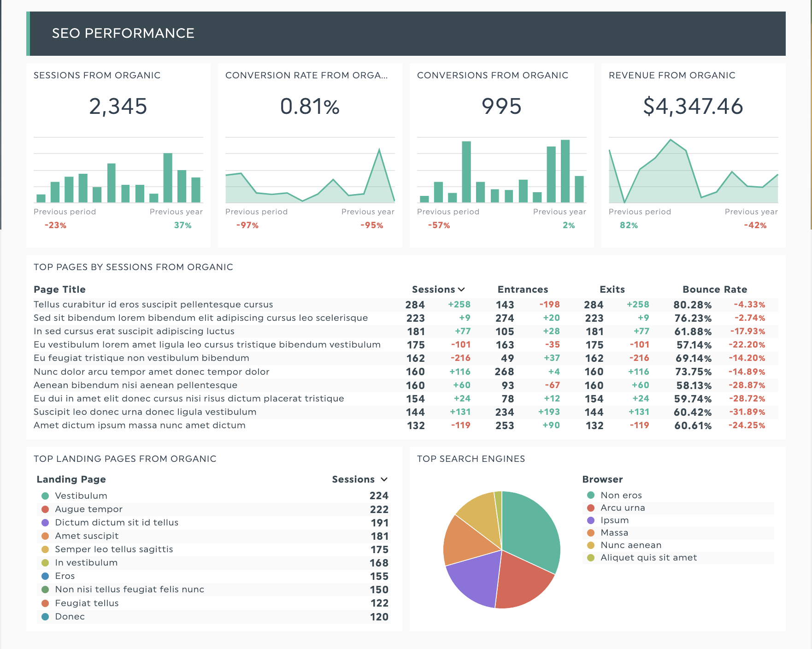Select the Amet suscipit orange dot
812x649 pixels.
coord(45,536)
